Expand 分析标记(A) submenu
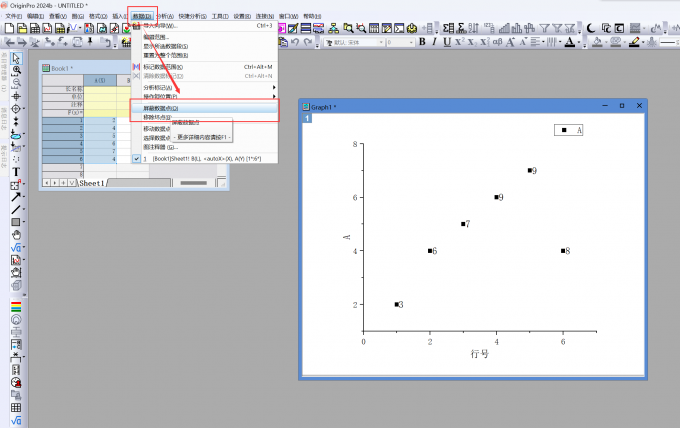The width and height of the screenshot is (680, 428). pyautogui.click(x=204, y=88)
